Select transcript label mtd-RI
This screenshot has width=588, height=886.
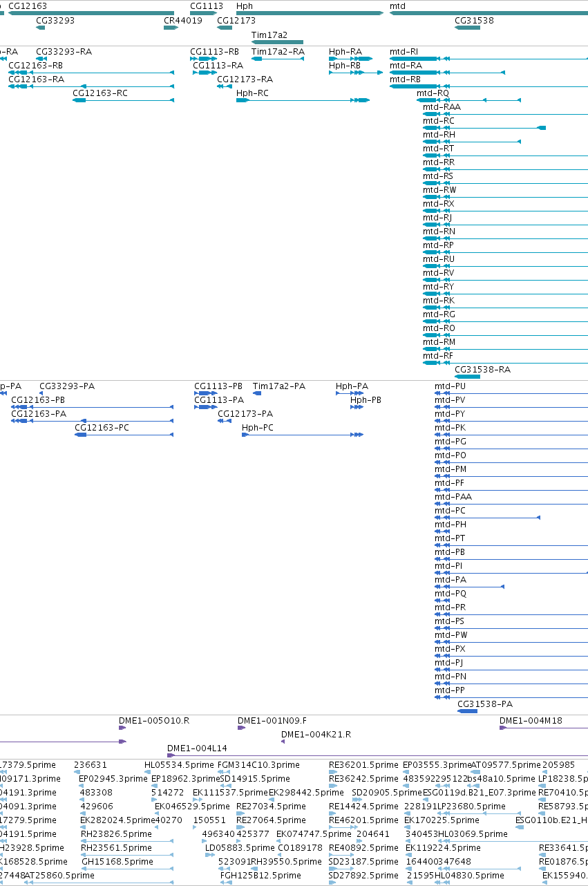(x=404, y=52)
